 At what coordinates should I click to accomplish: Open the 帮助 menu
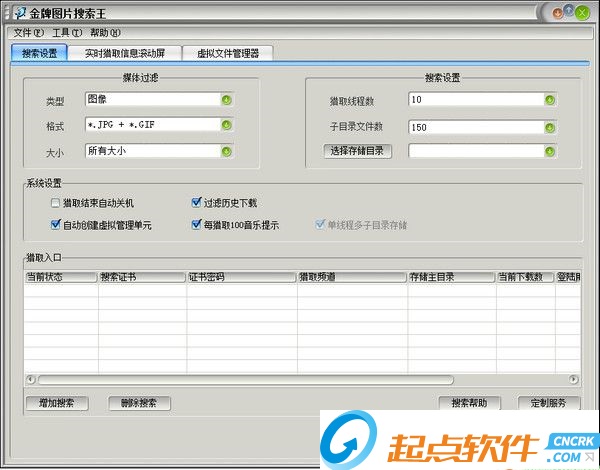click(x=105, y=33)
